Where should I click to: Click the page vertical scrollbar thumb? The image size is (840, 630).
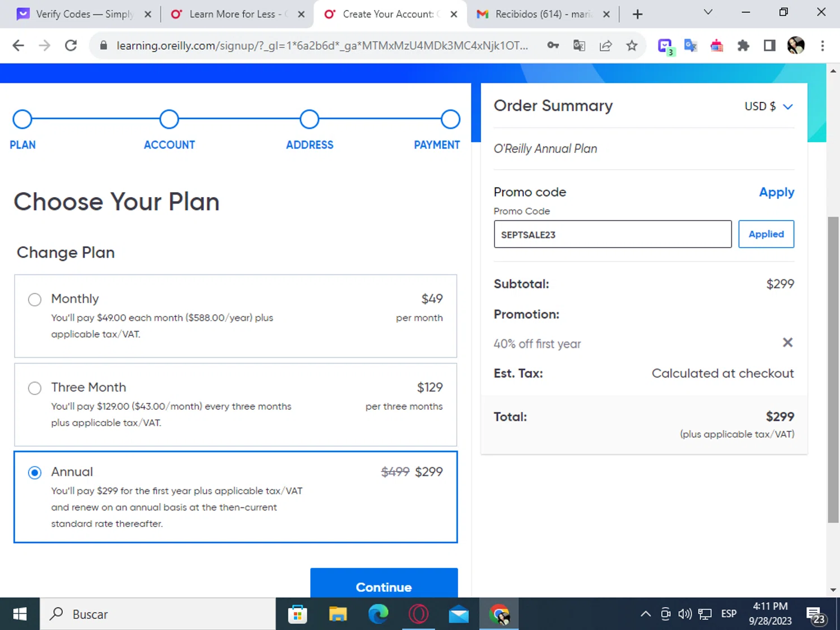[833, 370]
